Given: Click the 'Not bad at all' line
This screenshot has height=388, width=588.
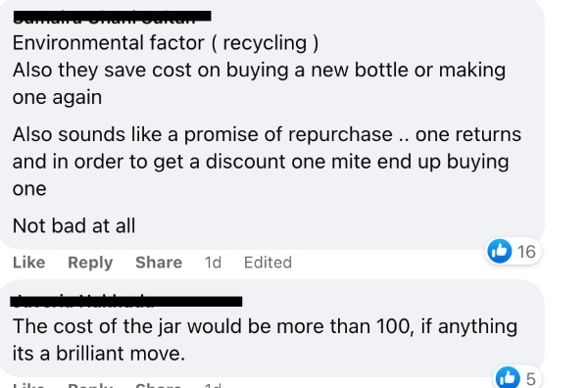Looking at the screenshot, I should [73, 225].
